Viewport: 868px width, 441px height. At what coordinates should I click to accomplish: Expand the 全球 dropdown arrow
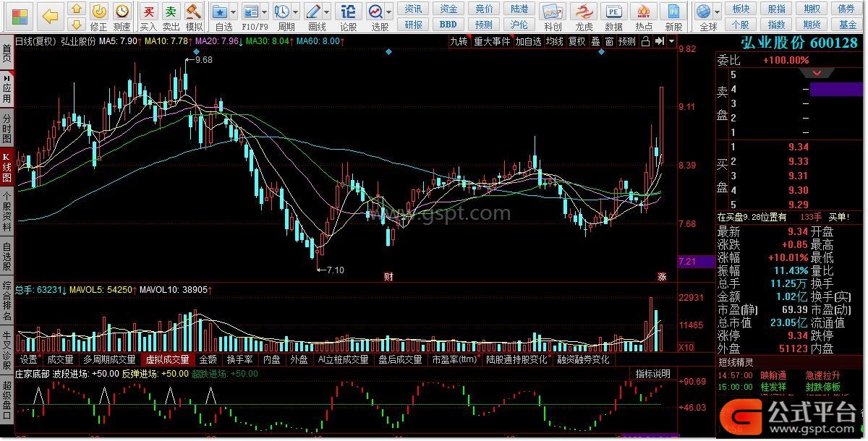coord(718,12)
